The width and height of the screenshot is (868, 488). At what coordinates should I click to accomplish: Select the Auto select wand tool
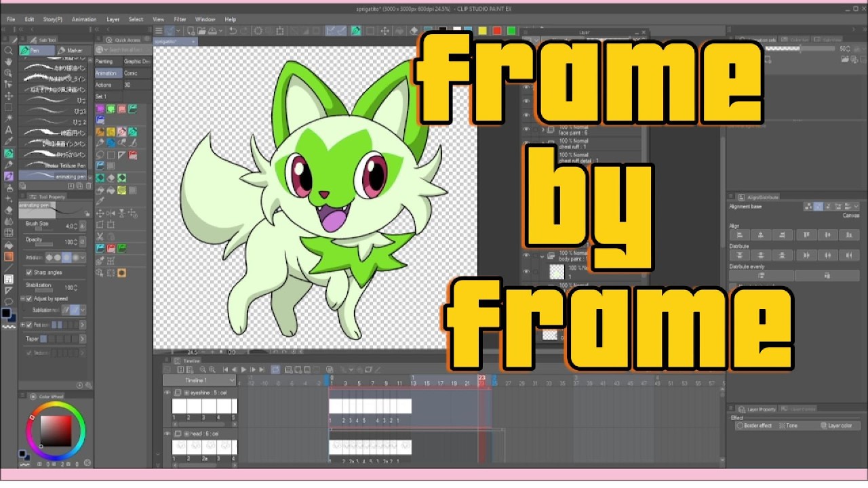(8, 119)
